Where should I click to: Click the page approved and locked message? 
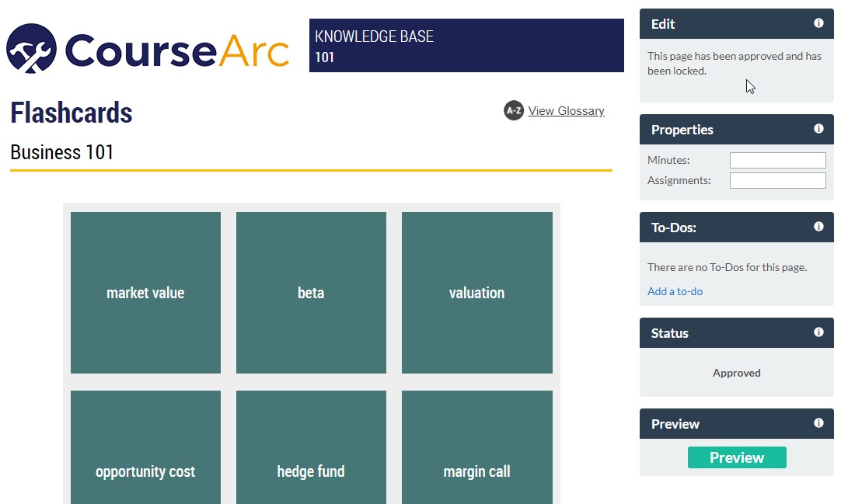(735, 63)
